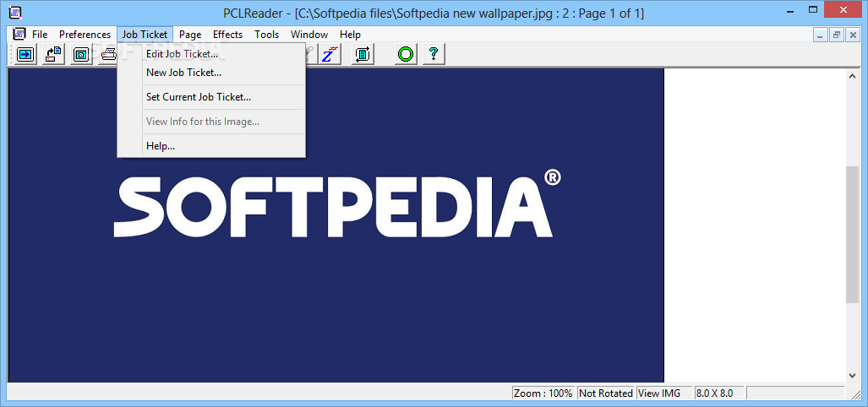868x407 pixels.
Task: Select Set Current Job Ticket... option
Action: 211,97
